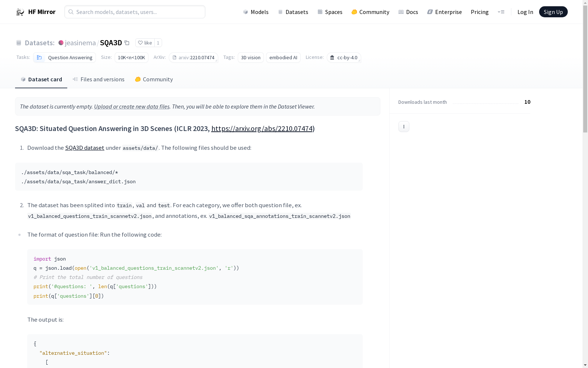The width and height of the screenshot is (588, 368).
Task: Select the Question Answering task tag
Action: click(x=65, y=57)
